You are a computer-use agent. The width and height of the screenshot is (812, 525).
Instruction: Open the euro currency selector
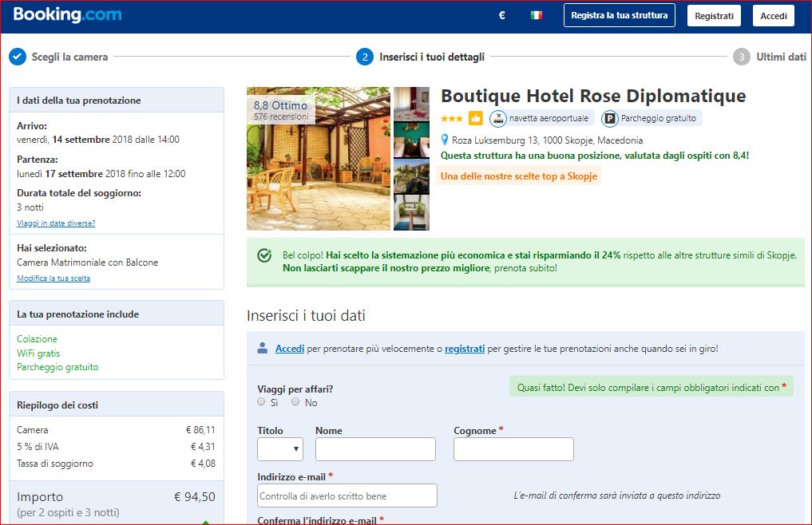pyautogui.click(x=501, y=15)
